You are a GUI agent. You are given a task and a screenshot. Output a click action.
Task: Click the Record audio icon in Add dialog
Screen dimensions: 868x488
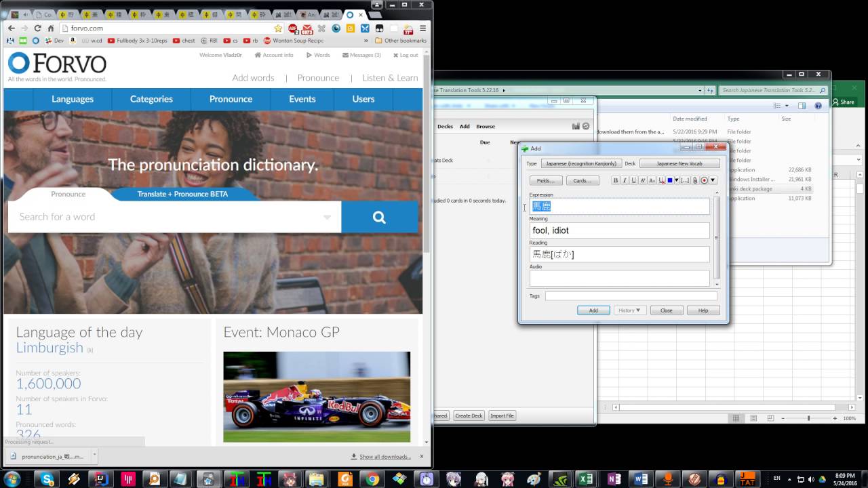(x=704, y=180)
